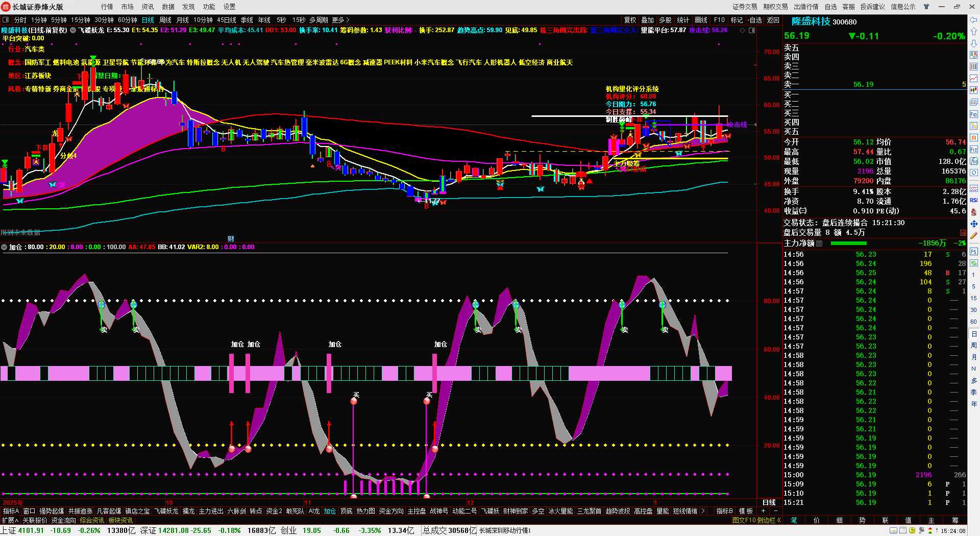The image size is (980, 536).
Task: Click the wave-lines indicator sidebar icon
Action: click(x=974, y=188)
